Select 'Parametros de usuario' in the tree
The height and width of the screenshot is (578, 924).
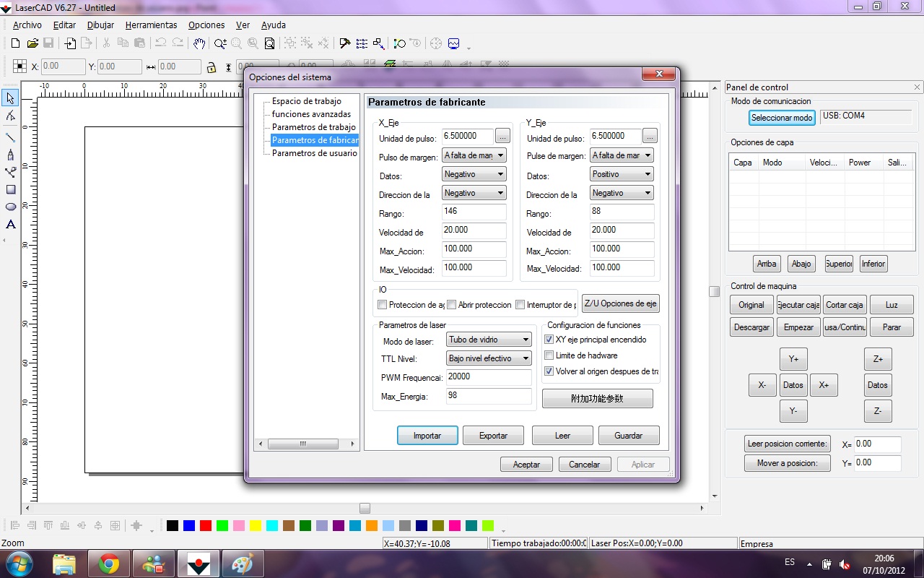click(314, 153)
